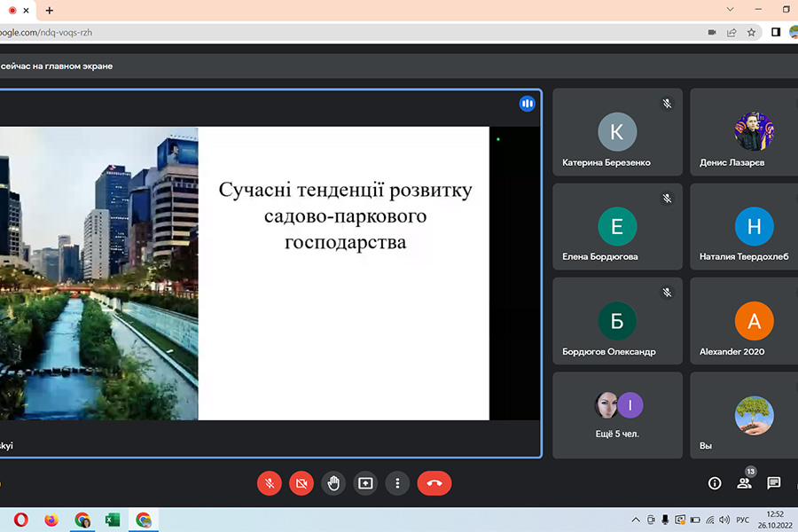Open the chat messages panel

(x=773, y=483)
